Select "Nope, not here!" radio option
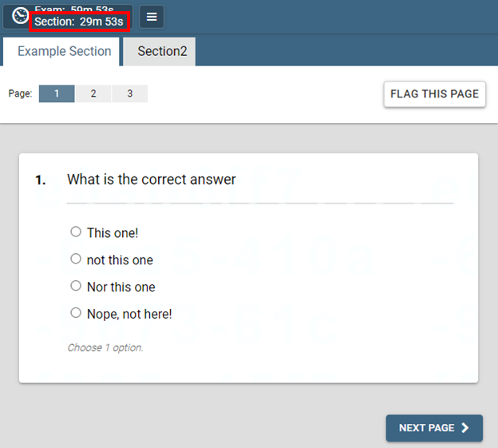The height and width of the screenshot is (448, 498). click(x=76, y=313)
